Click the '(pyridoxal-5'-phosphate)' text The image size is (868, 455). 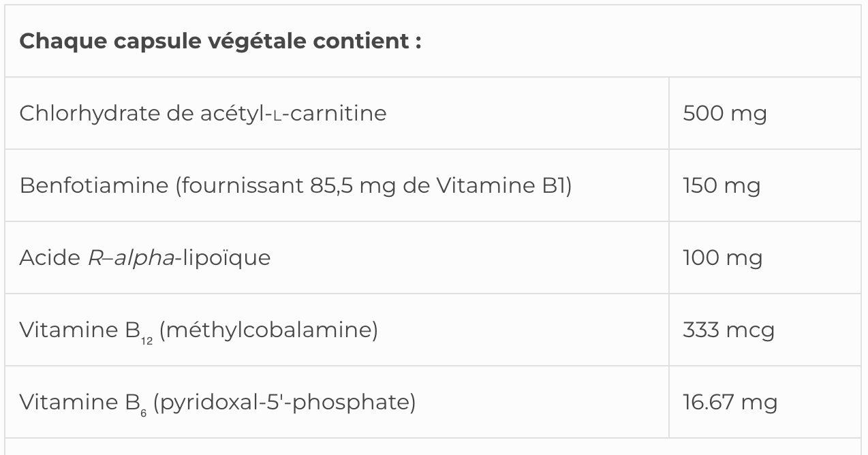pyautogui.click(x=284, y=402)
